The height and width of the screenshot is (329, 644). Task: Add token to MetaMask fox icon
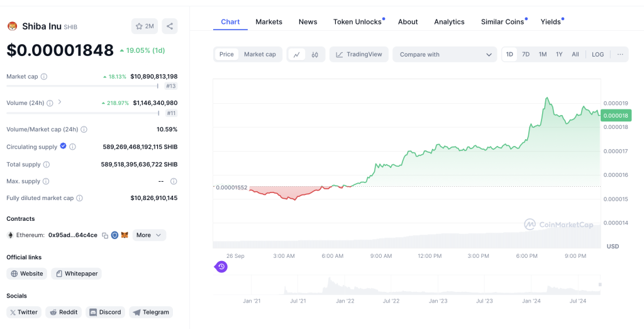tap(125, 235)
